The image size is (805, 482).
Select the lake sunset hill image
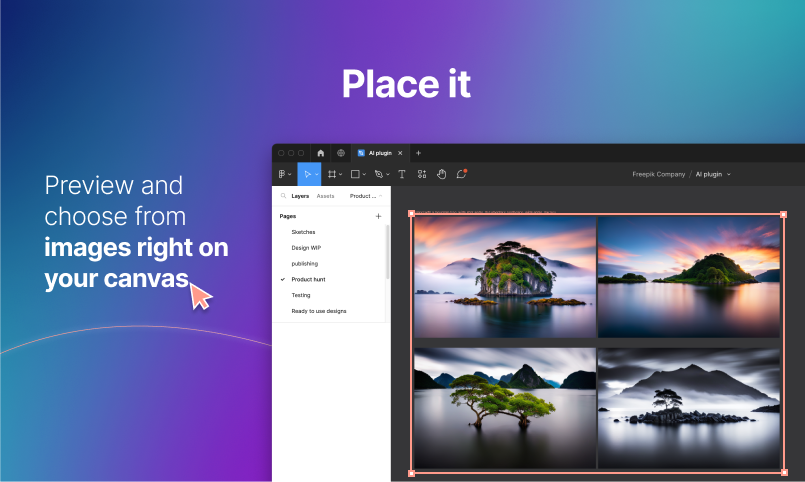tap(689, 277)
